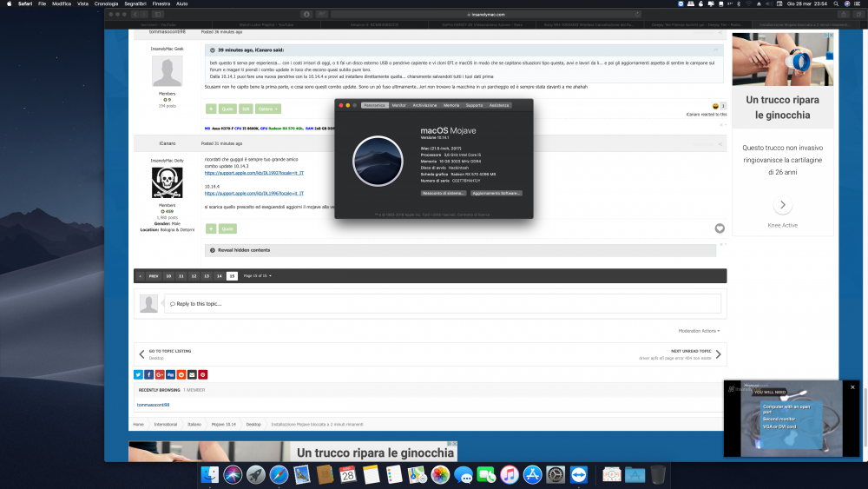
Task: Click the Aggiornamento Software button
Action: point(496,194)
